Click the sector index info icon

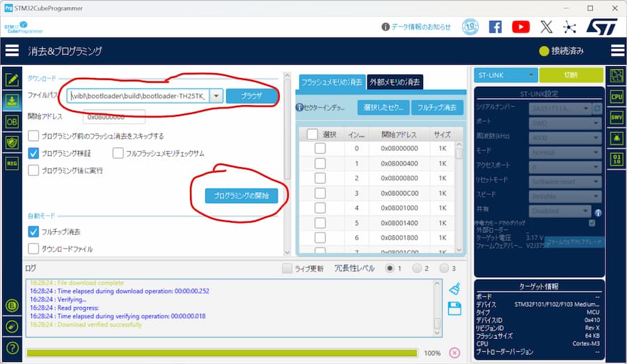click(x=299, y=107)
